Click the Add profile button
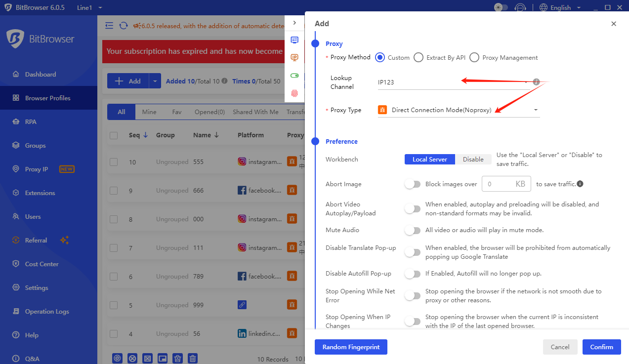This screenshot has height=364, width=629. 128,81
